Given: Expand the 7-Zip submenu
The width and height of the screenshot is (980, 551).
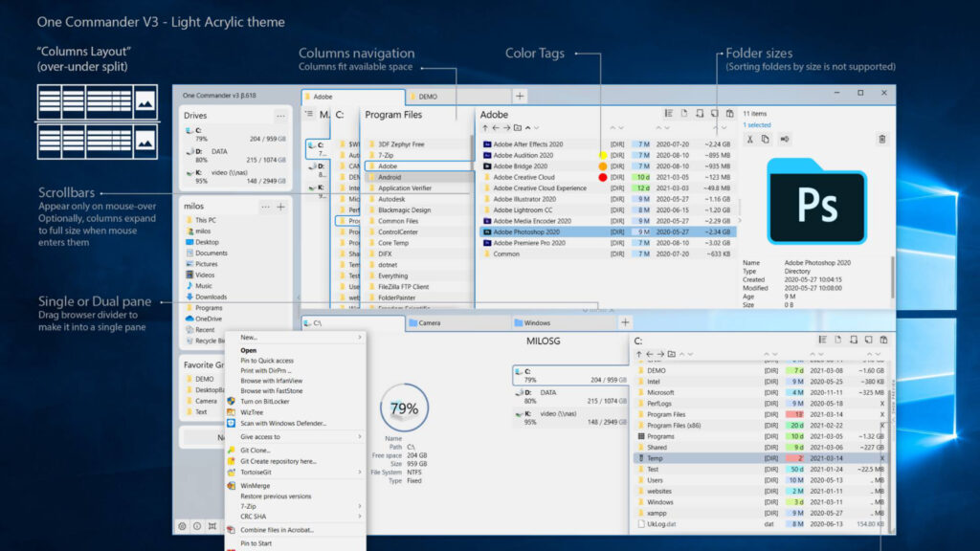Looking at the screenshot, I should tap(360, 506).
